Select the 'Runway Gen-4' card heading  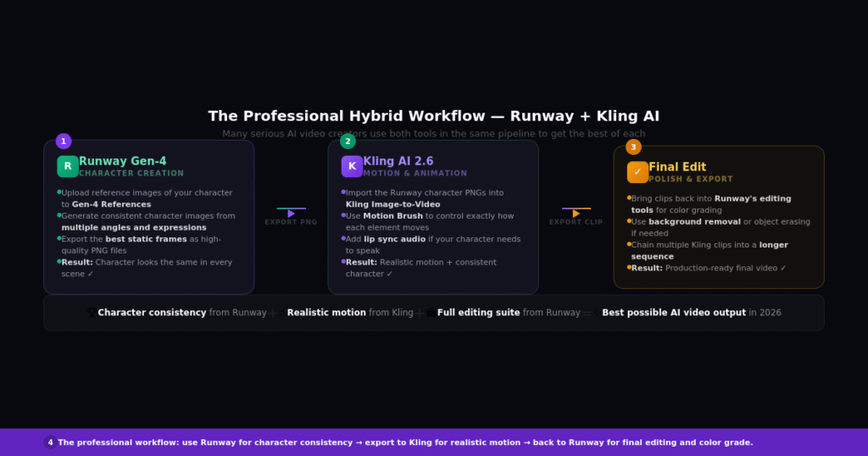click(122, 161)
